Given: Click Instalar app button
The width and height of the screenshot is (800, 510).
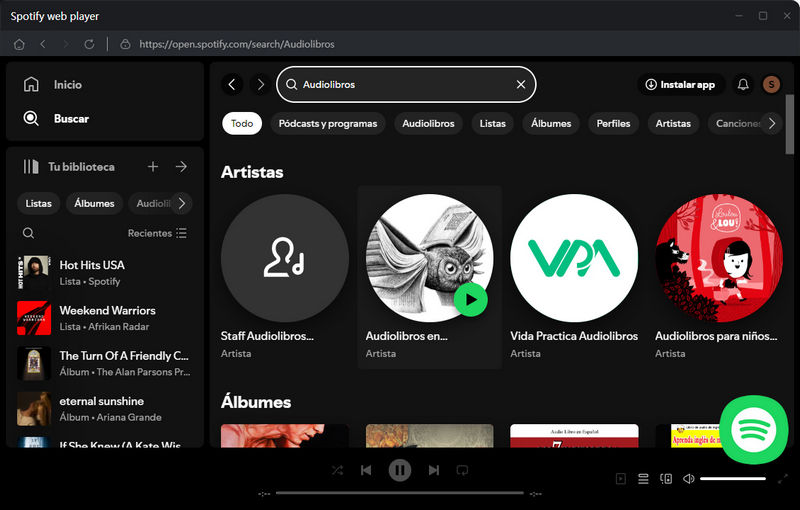Looking at the screenshot, I should click(680, 84).
